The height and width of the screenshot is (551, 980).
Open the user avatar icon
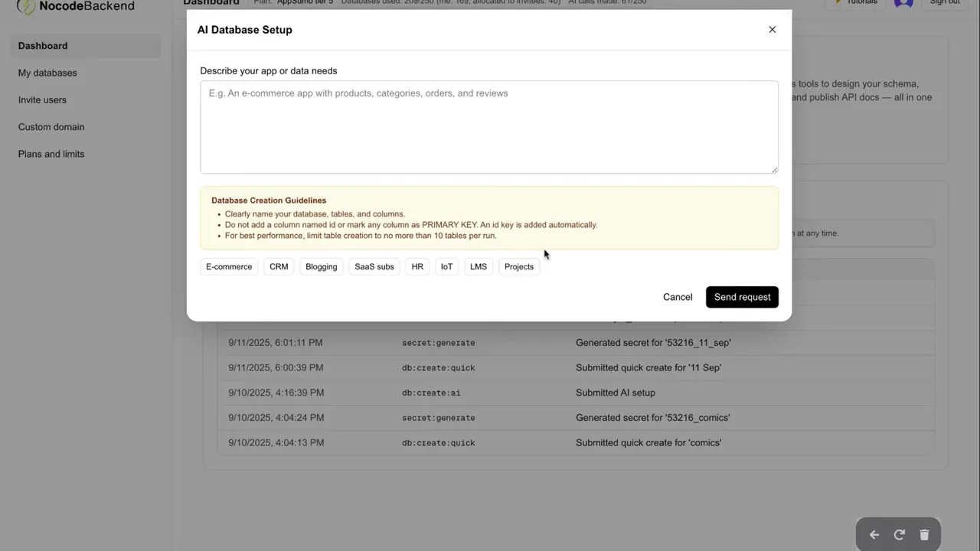(903, 3)
